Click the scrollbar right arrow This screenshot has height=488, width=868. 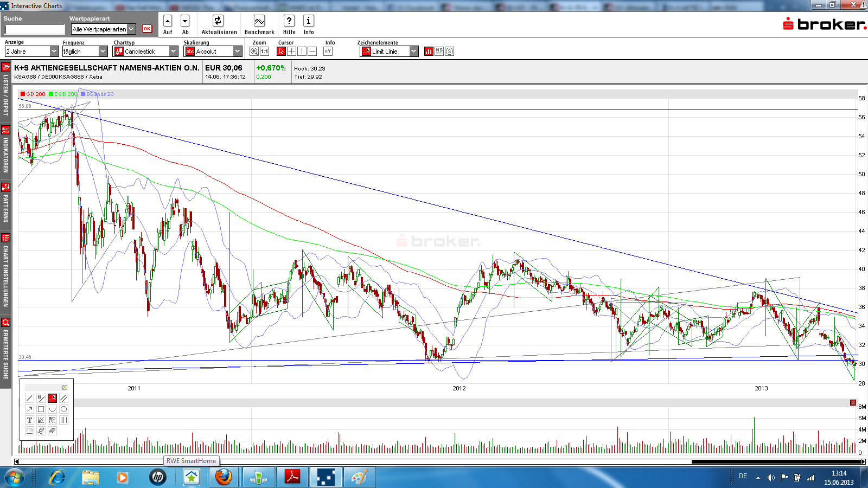(864, 462)
